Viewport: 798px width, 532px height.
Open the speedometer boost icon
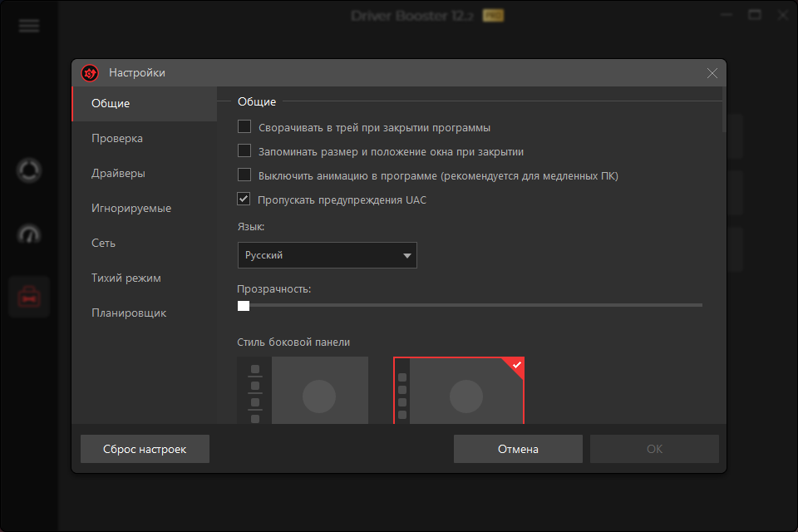[29, 234]
